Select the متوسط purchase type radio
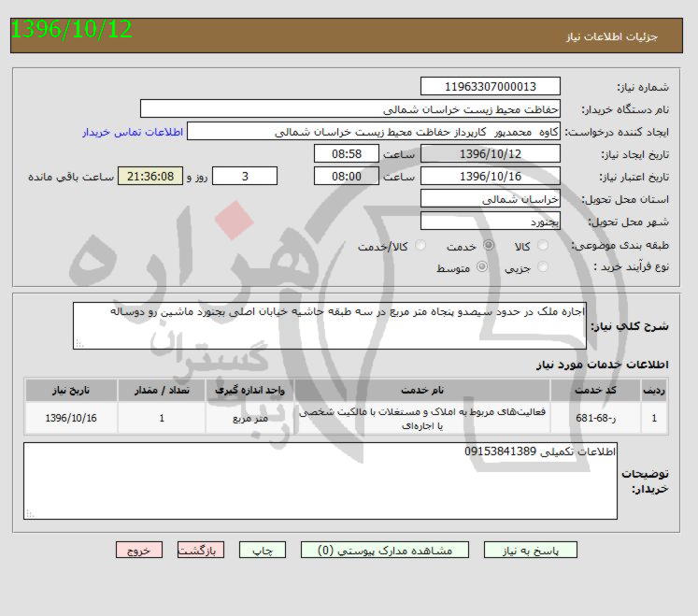Image resolution: width=698 pixels, height=616 pixels. click(481, 266)
